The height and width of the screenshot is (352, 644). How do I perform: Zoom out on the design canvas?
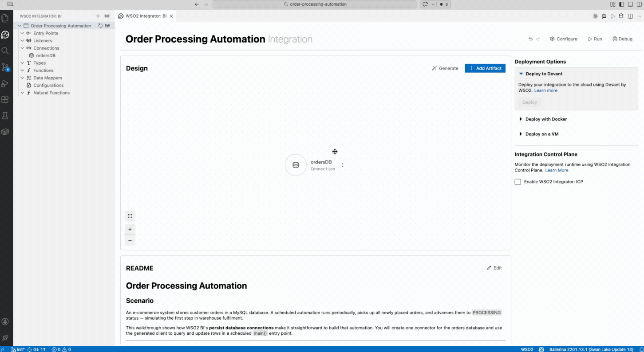click(x=130, y=240)
